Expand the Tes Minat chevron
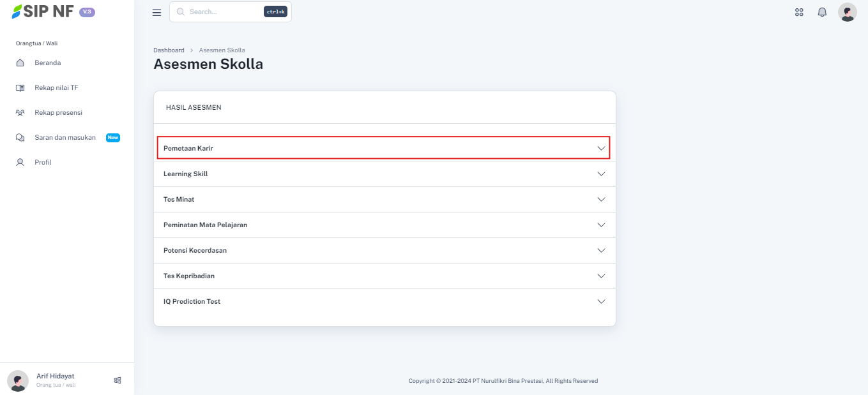 (600, 199)
